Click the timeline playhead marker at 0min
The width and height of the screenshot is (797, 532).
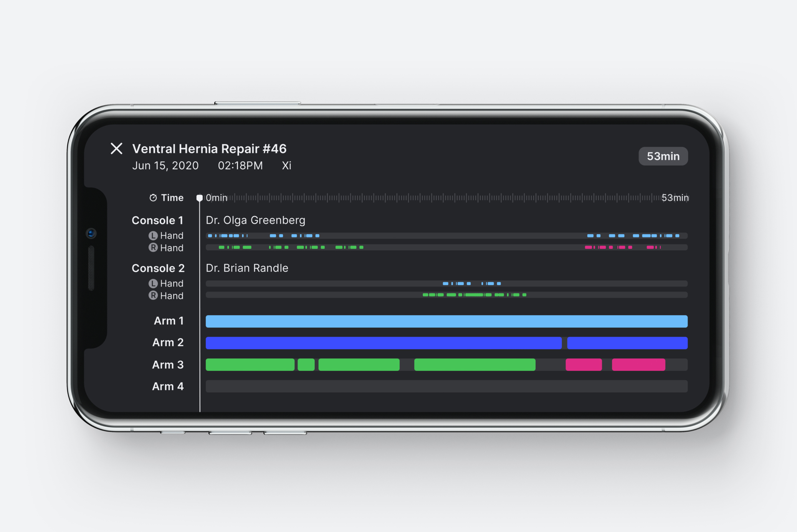pos(199,198)
